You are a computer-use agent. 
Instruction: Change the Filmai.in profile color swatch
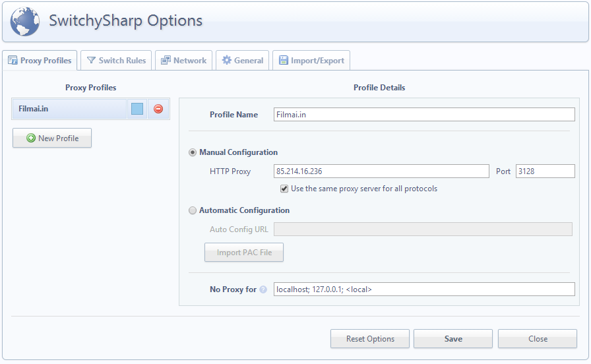(137, 109)
